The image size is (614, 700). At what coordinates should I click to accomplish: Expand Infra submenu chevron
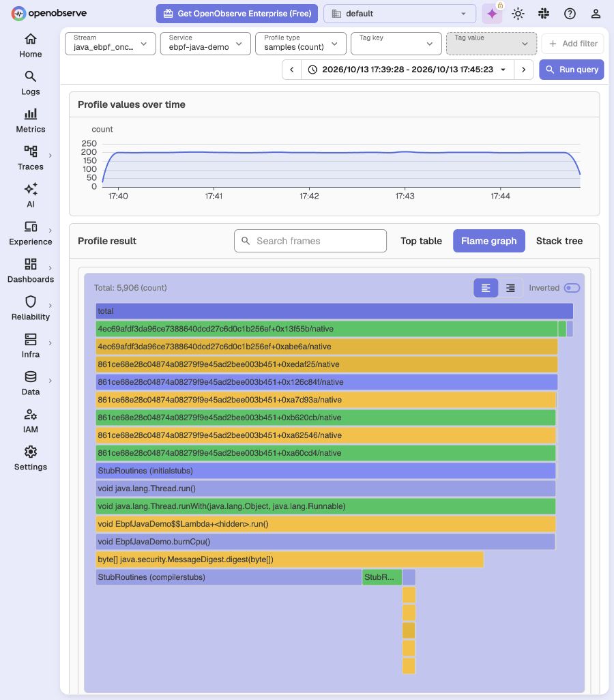coord(50,343)
